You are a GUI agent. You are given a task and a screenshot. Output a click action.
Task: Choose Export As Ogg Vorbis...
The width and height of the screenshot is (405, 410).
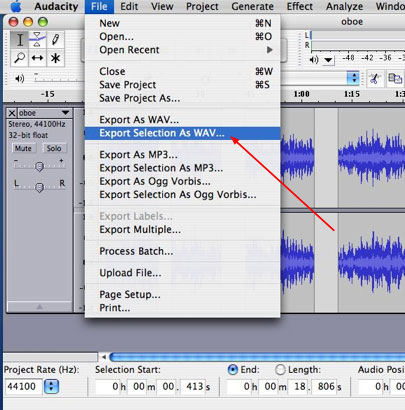(x=183, y=181)
